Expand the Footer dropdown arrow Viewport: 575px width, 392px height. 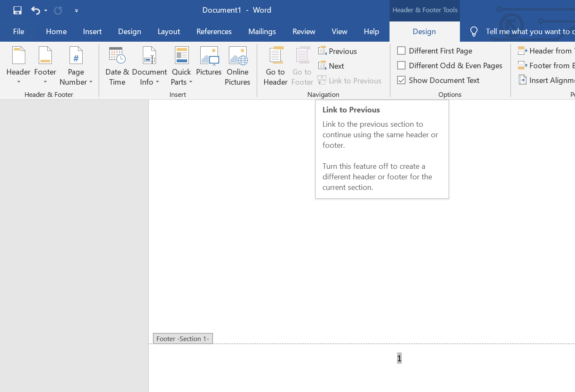tap(45, 82)
